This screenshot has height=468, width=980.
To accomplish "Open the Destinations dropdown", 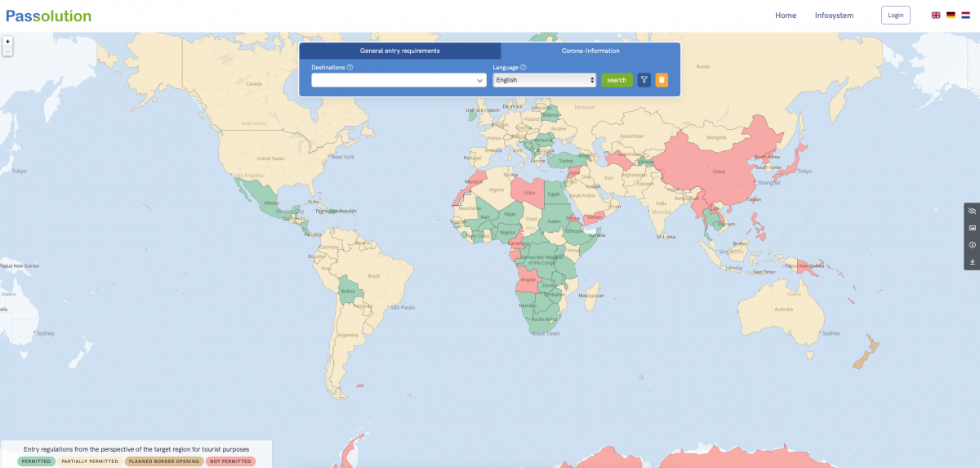I will [399, 80].
